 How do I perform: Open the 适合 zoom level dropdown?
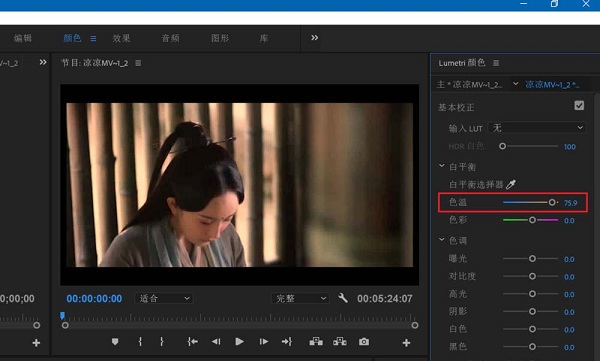(x=164, y=298)
